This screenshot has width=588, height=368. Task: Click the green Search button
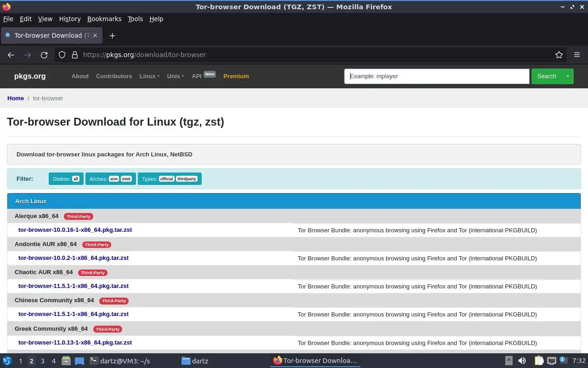click(x=547, y=76)
